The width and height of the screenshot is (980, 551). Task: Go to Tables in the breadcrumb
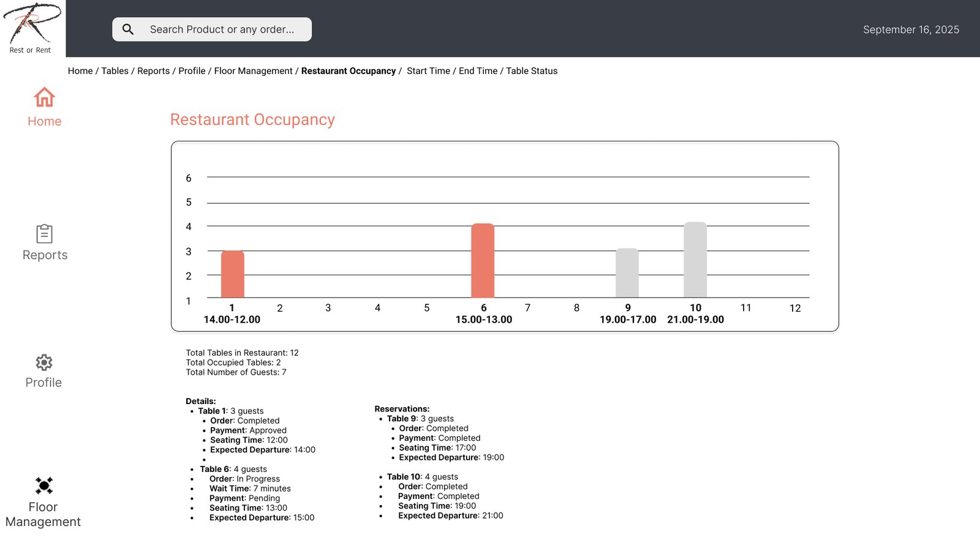[115, 71]
